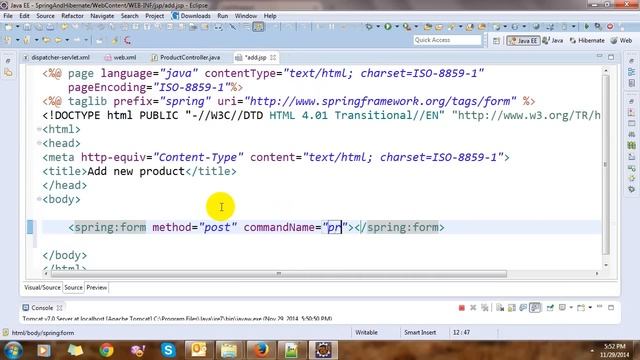Collapse the html tag fold marker
Viewport: 640px width, 360px height.
click(x=39, y=129)
